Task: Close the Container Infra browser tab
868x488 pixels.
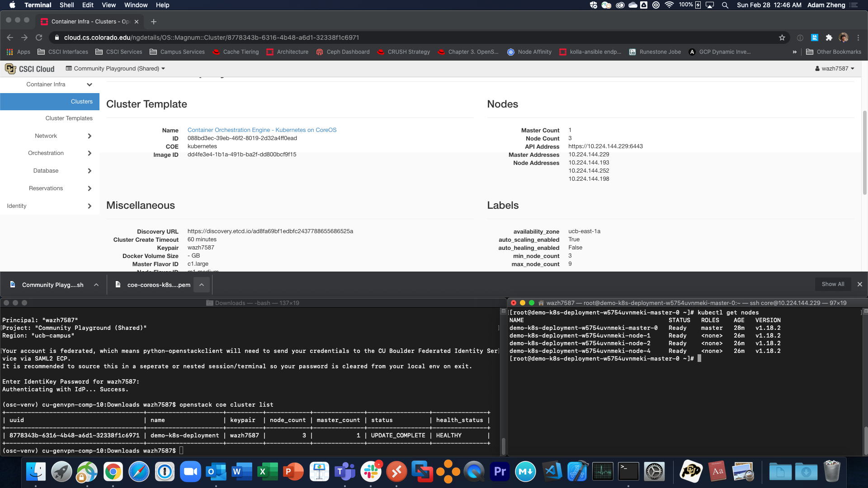Action: click(137, 21)
